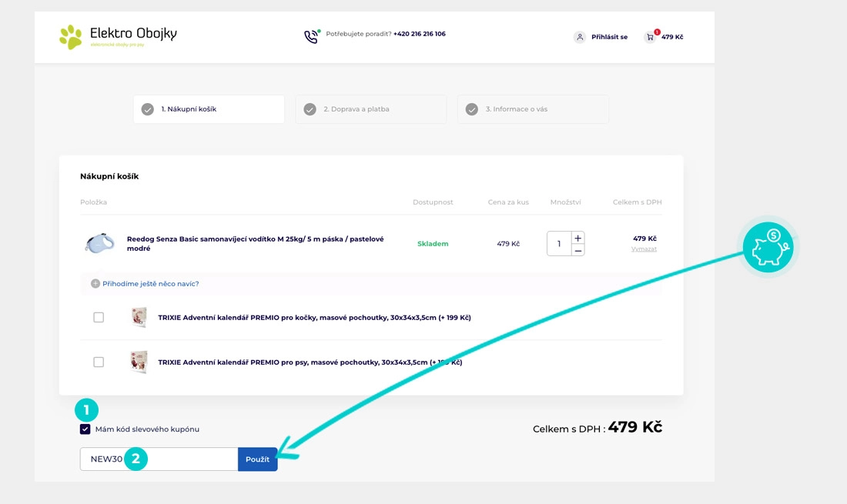Increase quantity with the plus stepper
Image resolution: width=847 pixels, height=504 pixels.
tap(577, 237)
